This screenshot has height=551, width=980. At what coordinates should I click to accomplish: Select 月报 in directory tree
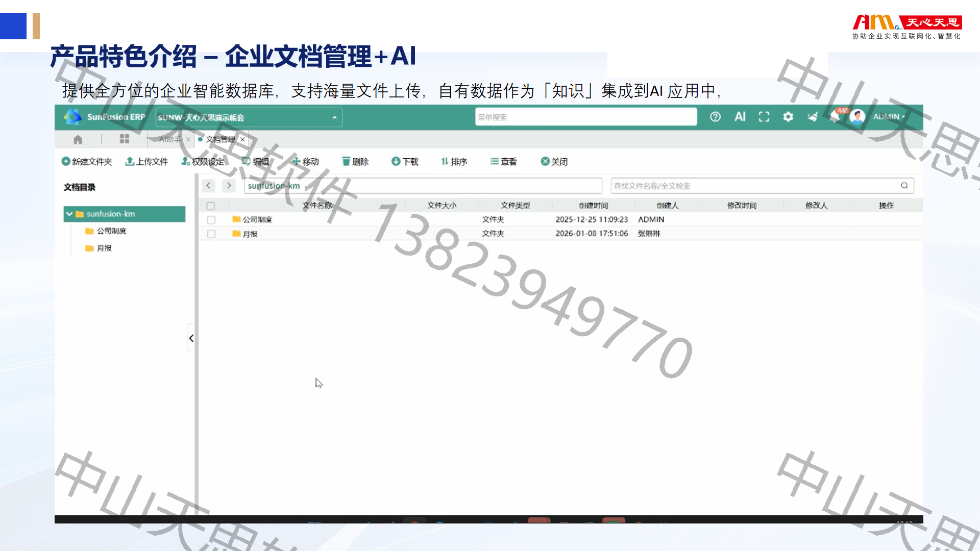104,248
